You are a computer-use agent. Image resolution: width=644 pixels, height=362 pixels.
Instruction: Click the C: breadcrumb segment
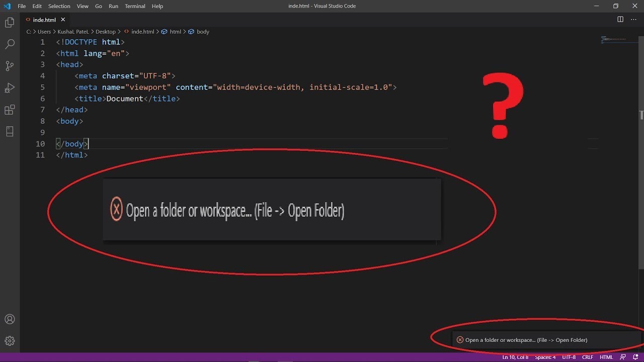29,32
